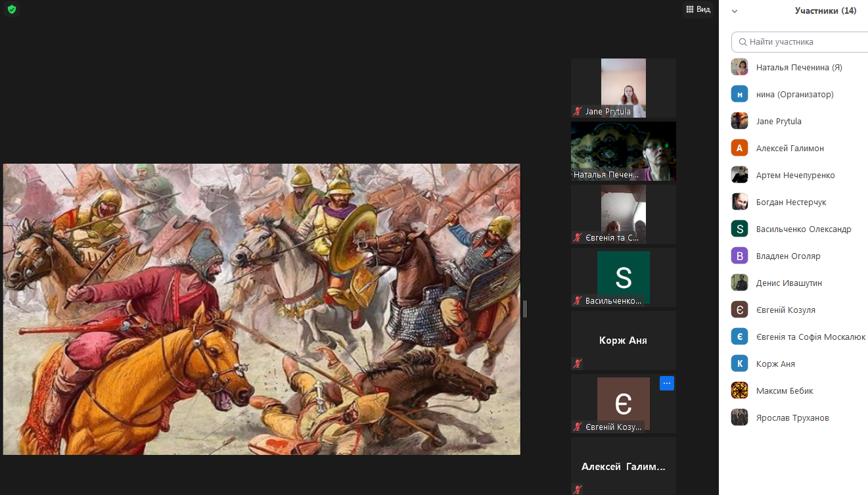Click muted microphone icon on Євгеній Козу... tile

tap(578, 427)
